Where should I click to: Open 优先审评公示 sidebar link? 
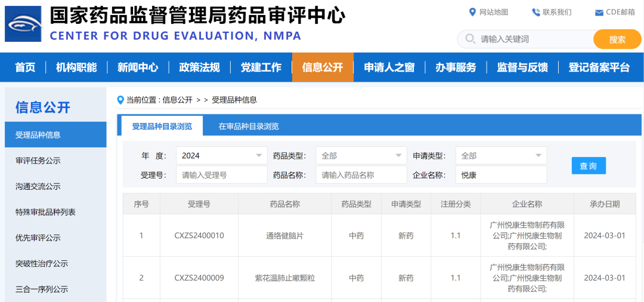coord(38,238)
